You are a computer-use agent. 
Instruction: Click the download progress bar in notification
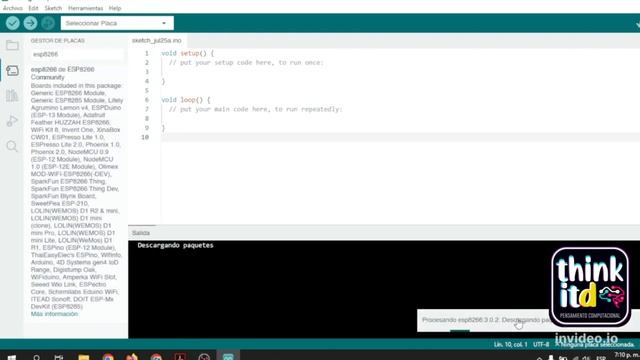click(460, 331)
